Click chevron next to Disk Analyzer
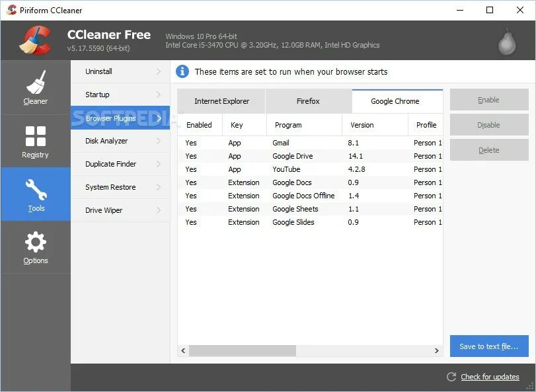The height and width of the screenshot is (392, 536). pos(159,141)
